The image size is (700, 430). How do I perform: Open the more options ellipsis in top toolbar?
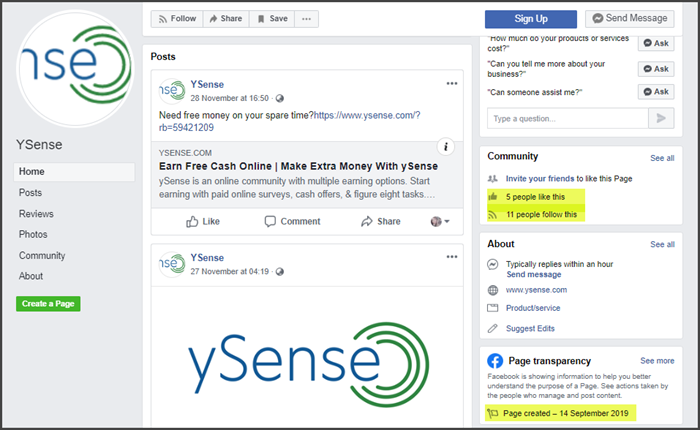[x=306, y=19]
